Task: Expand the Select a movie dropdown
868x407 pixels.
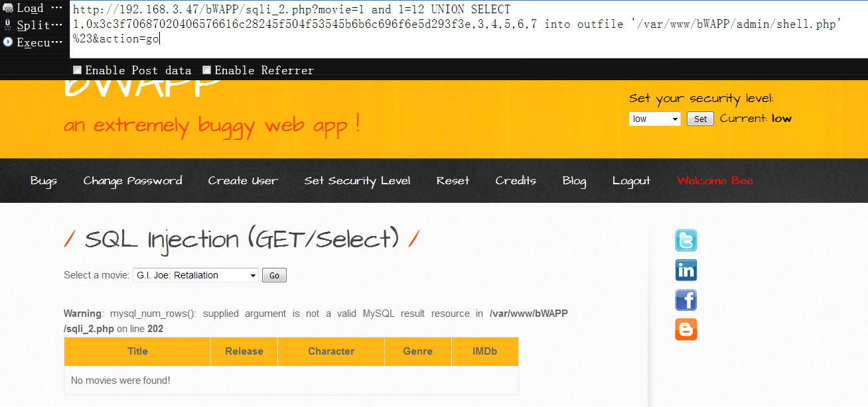Action: [195, 275]
